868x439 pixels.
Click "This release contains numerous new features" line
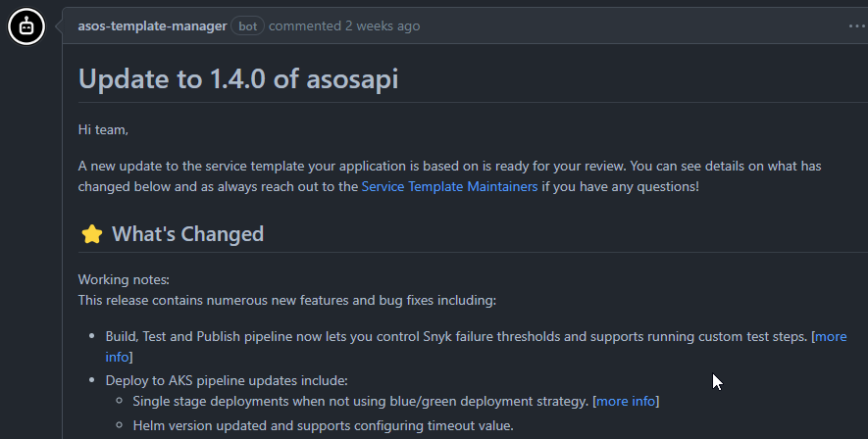click(287, 300)
